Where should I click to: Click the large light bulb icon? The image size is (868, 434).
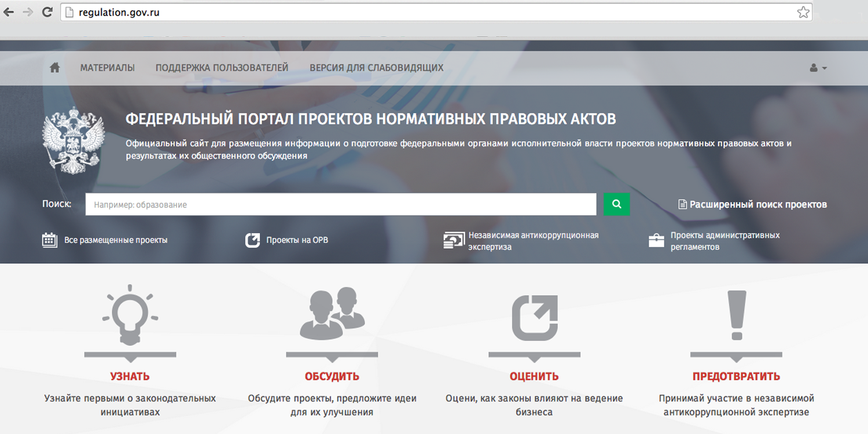(x=130, y=315)
